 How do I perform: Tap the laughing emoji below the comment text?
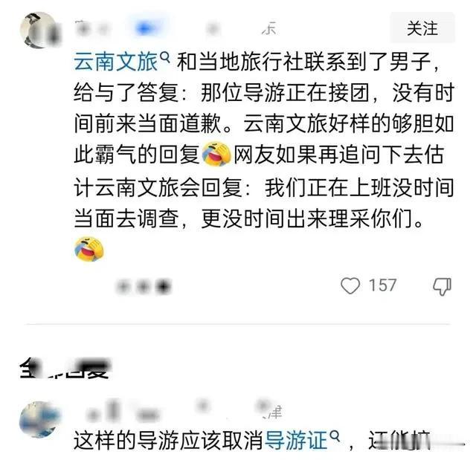pos(89,249)
